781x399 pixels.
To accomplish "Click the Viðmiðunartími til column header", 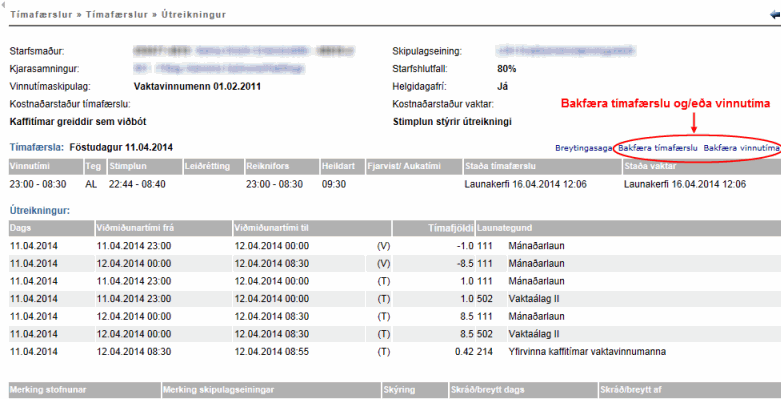I will pyautogui.click(x=312, y=228).
